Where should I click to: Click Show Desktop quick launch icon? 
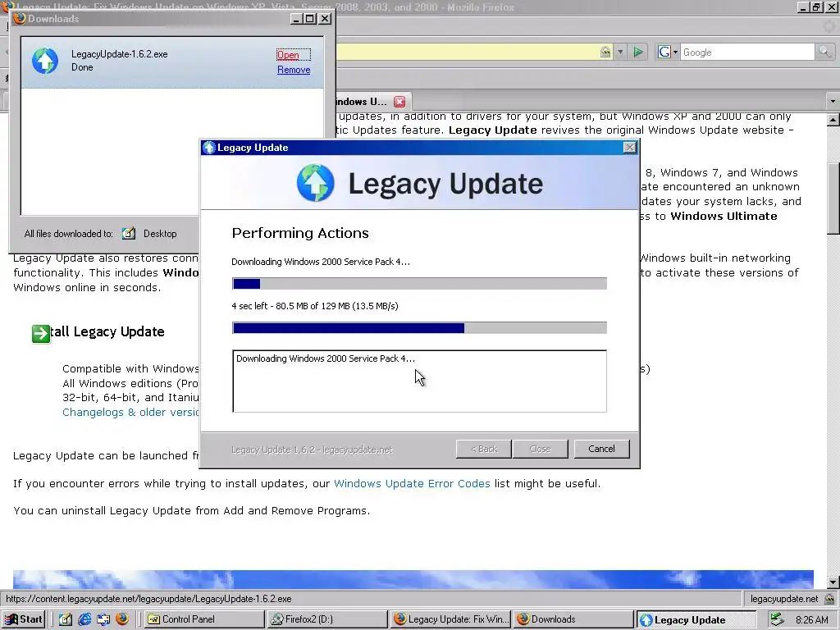click(66, 619)
